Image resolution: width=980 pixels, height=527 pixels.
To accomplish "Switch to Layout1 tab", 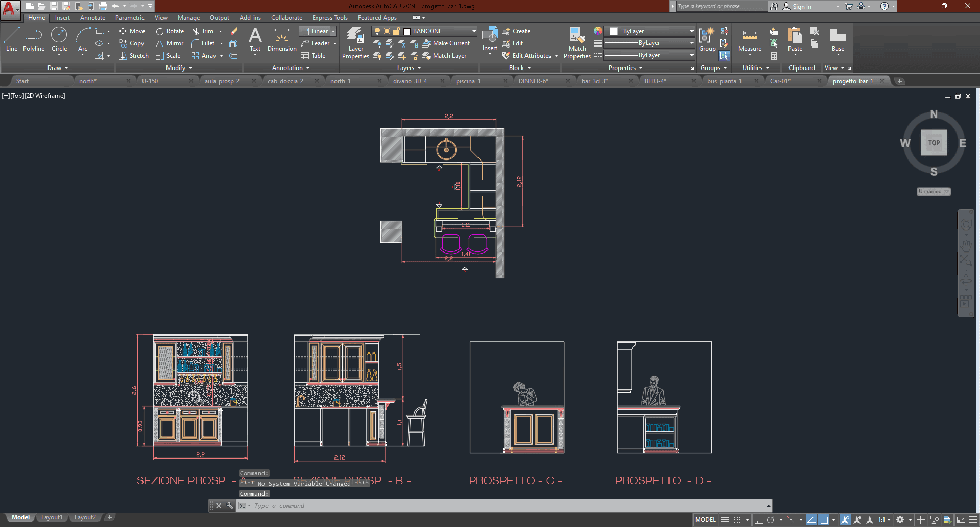I will [52, 517].
